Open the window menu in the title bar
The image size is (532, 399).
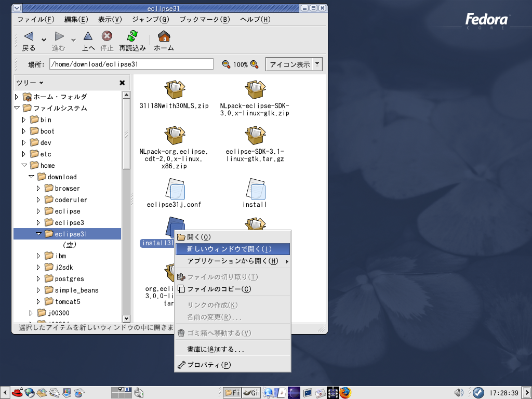click(x=17, y=8)
